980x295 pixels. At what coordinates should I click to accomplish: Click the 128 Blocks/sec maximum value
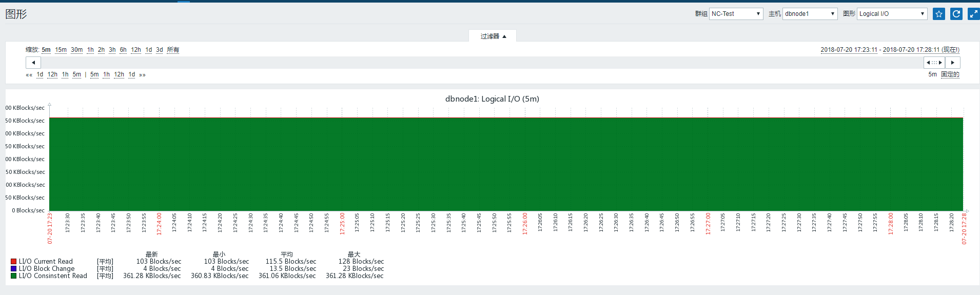point(361,262)
